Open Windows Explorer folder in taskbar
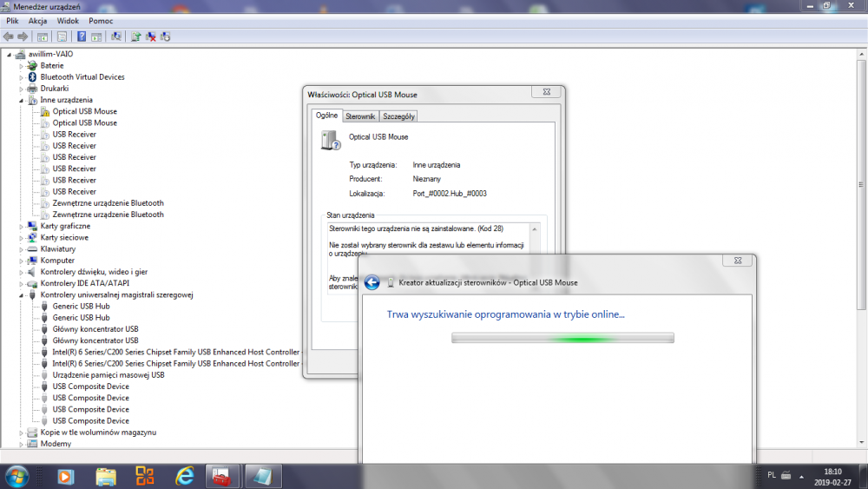The image size is (868, 489). (106, 476)
